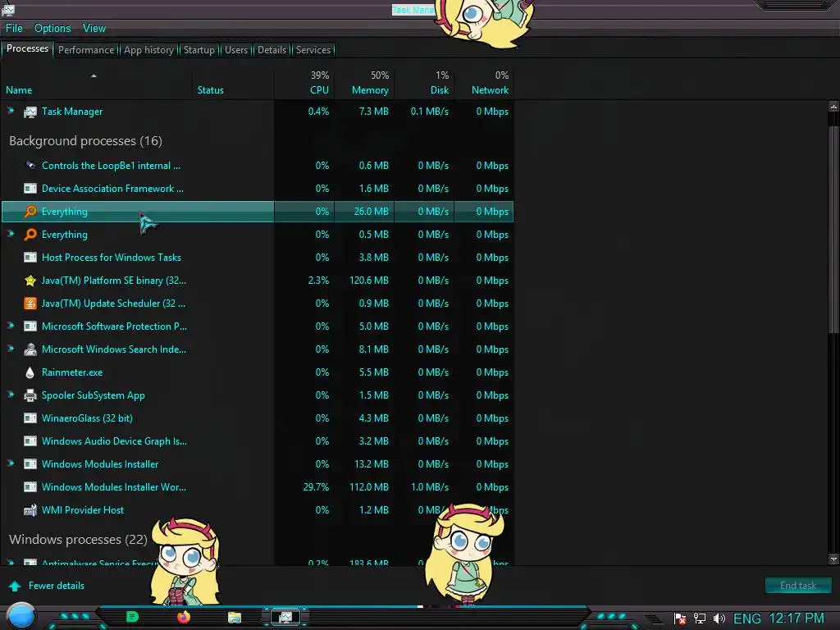Open the Options menu
The height and width of the screenshot is (630, 840).
pyautogui.click(x=52, y=29)
